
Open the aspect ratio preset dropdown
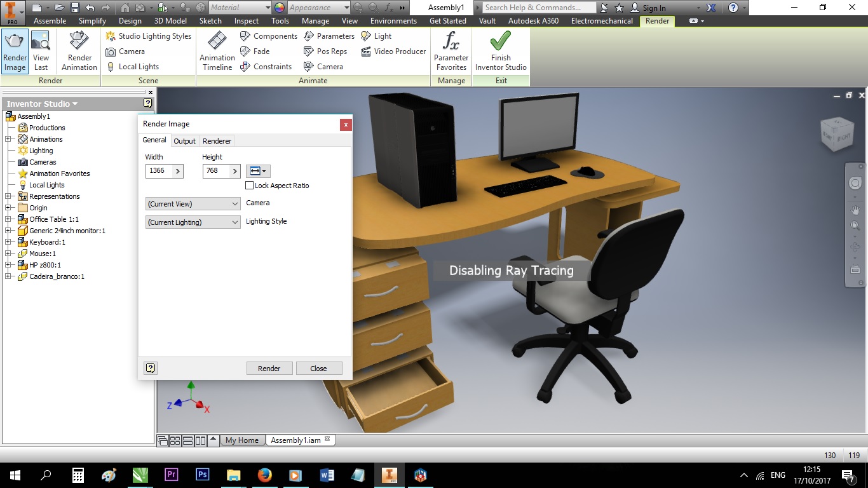(x=258, y=171)
